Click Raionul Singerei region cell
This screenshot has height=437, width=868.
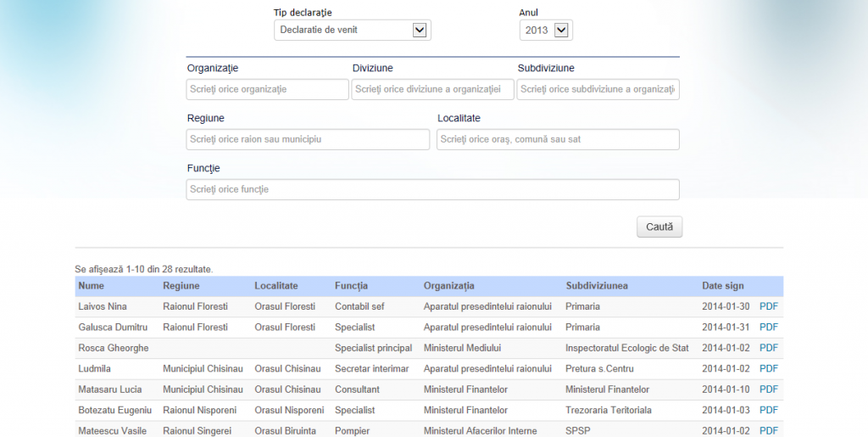[x=197, y=431]
